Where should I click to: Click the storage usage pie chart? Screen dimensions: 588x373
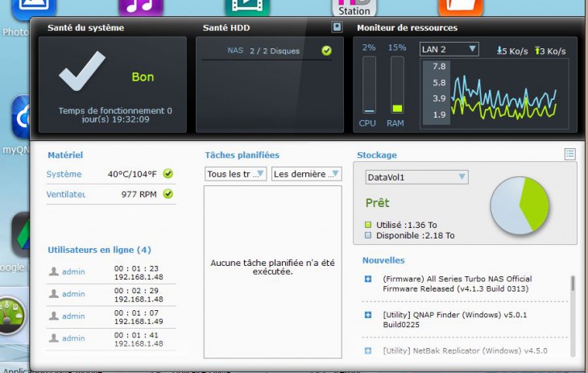(520, 205)
